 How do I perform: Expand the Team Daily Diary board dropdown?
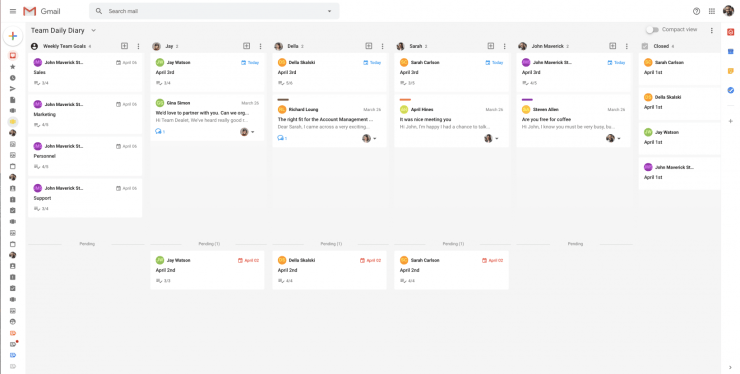(x=93, y=30)
